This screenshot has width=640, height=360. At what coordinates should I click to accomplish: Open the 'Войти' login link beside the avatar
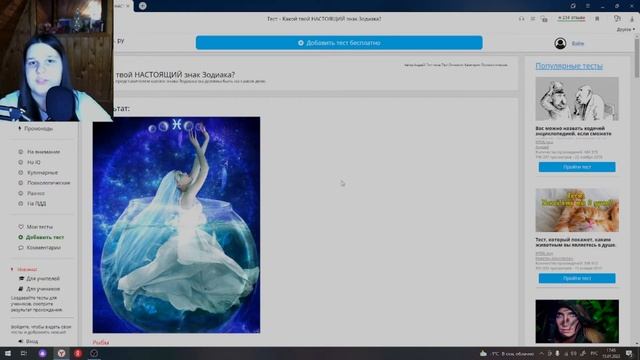578,43
